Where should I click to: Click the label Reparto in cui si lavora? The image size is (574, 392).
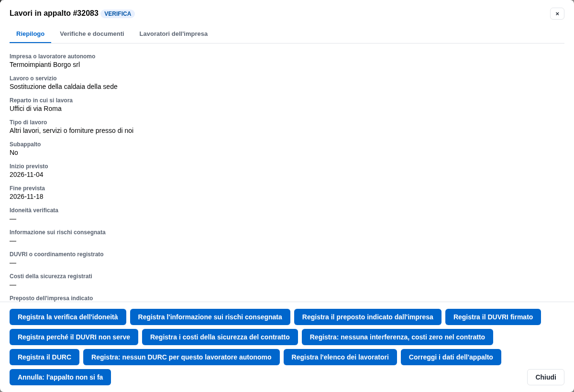[41, 100]
